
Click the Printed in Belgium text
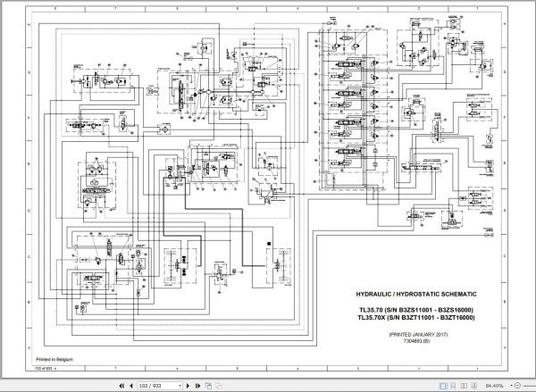(x=54, y=359)
